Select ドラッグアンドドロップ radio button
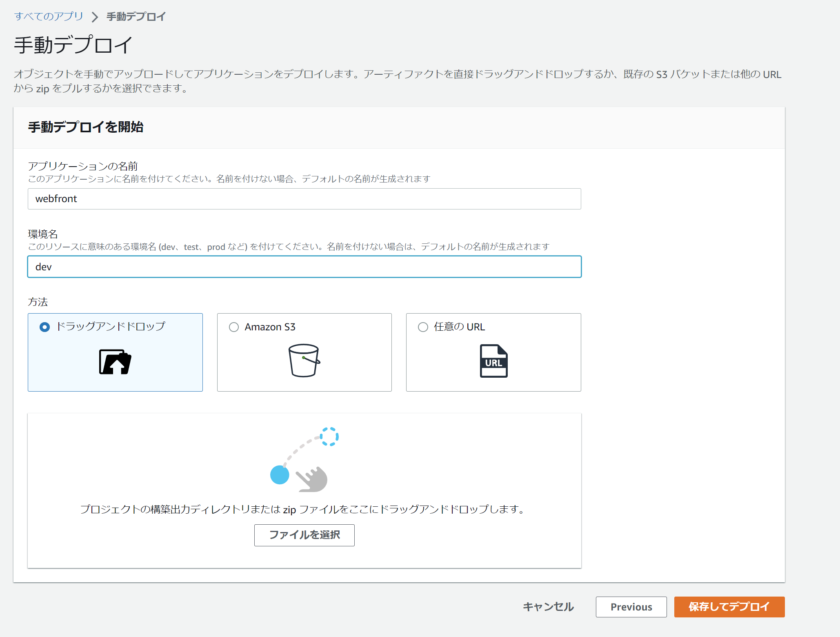The width and height of the screenshot is (840, 637). pos(45,327)
